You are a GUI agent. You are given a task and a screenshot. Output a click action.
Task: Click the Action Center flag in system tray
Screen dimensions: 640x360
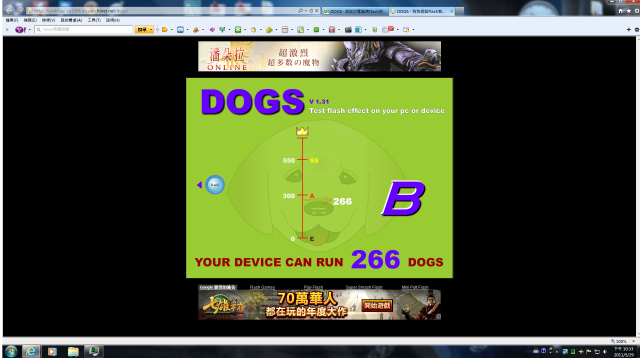pos(589,351)
